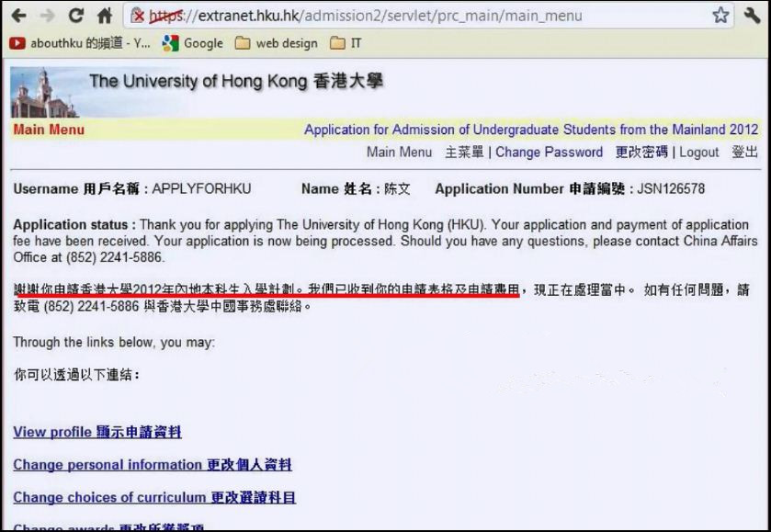Select Main Menu in top navigation
The height and width of the screenshot is (532, 771).
(399, 153)
